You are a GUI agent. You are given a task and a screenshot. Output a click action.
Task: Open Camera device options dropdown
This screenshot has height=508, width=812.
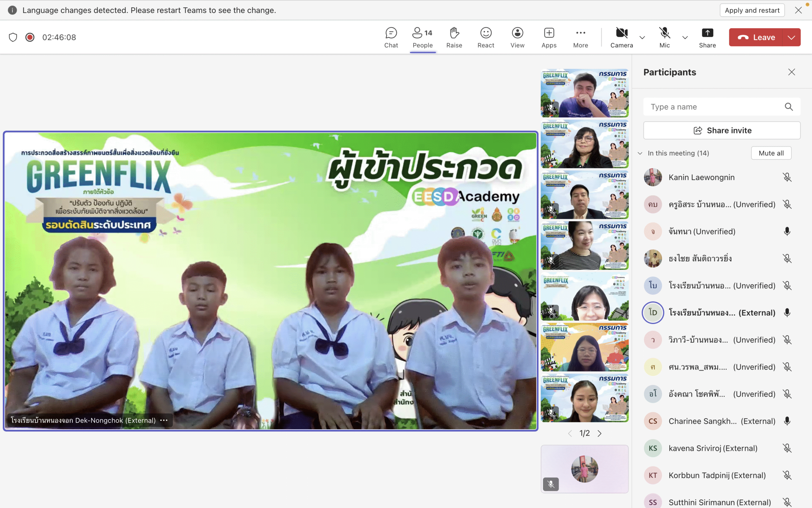click(642, 37)
